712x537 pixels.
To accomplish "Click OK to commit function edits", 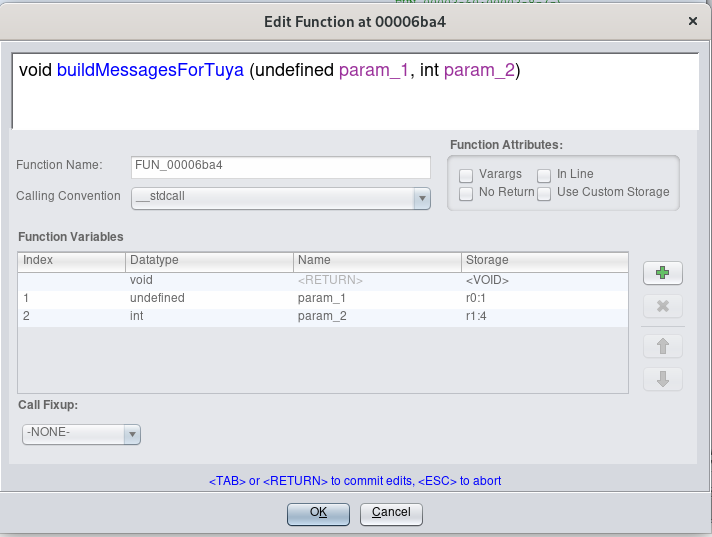I will click(318, 513).
